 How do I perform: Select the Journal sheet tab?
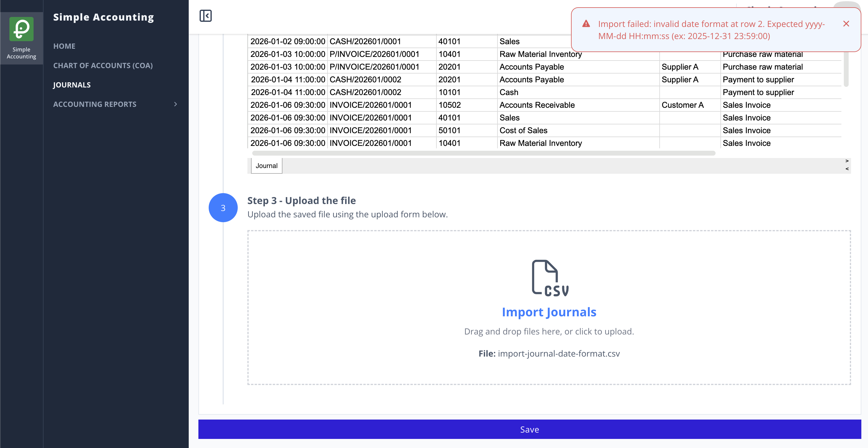click(266, 166)
